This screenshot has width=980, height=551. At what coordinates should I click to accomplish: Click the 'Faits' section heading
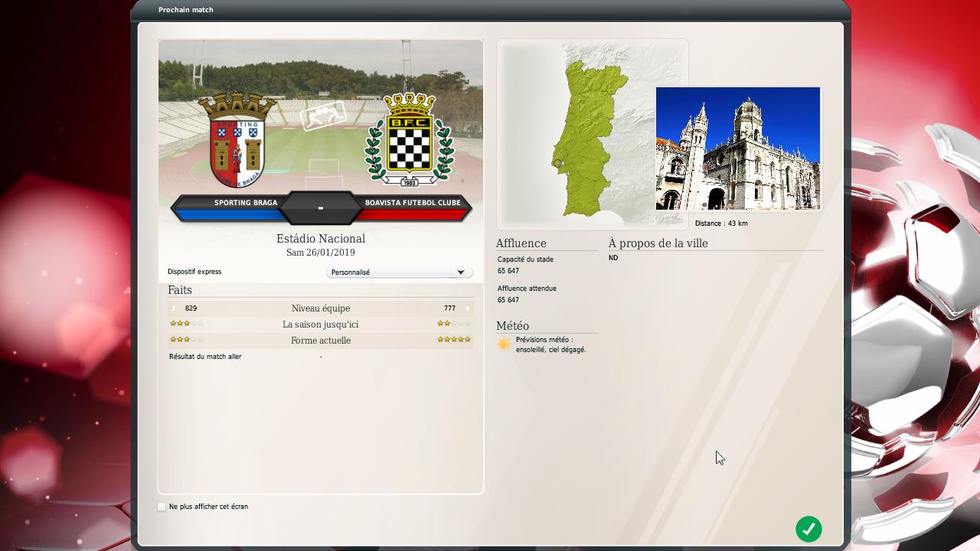pyautogui.click(x=180, y=290)
